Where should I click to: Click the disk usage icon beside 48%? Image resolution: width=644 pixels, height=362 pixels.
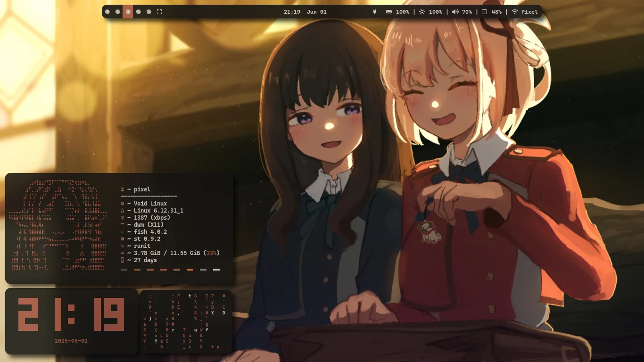484,12
